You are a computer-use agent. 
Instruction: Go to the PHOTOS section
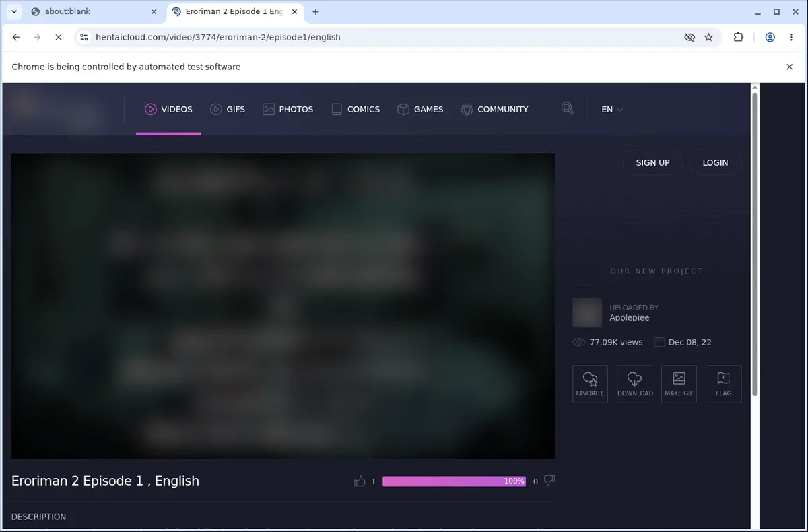tap(288, 109)
